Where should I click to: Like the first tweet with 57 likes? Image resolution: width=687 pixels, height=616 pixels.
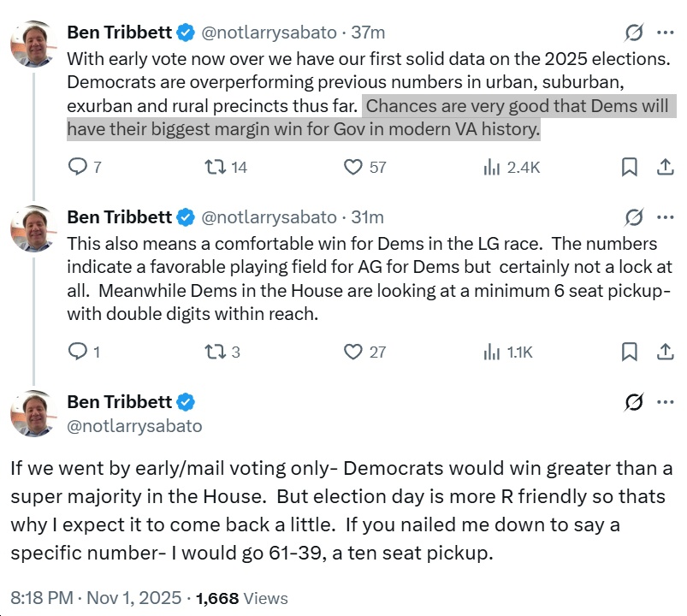click(353, 168)
